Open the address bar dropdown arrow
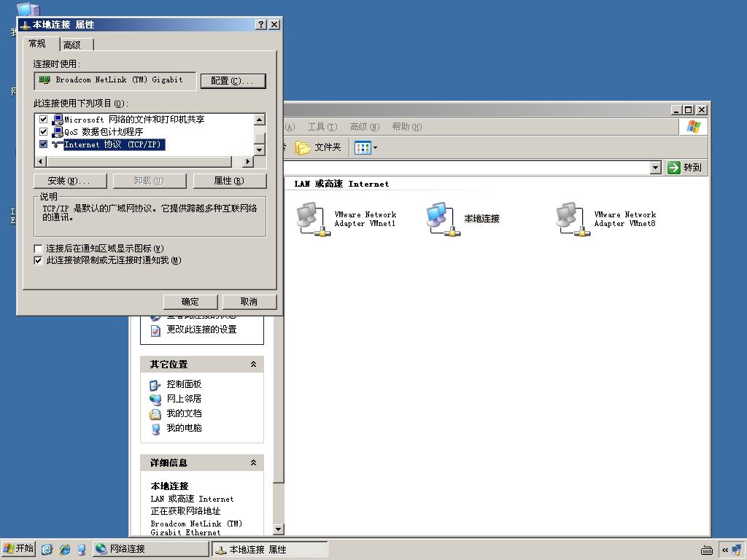Viewport: 747px width, 560px height. click(x=656, y=168)
